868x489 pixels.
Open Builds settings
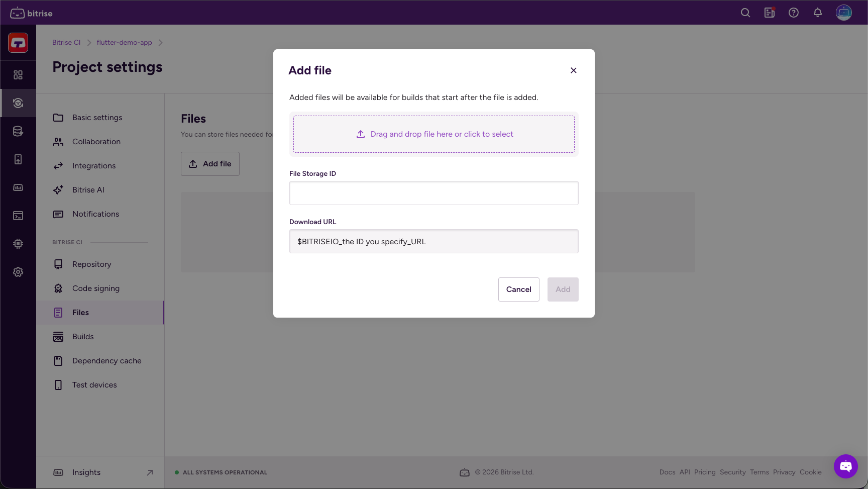[x=100, y=337]
